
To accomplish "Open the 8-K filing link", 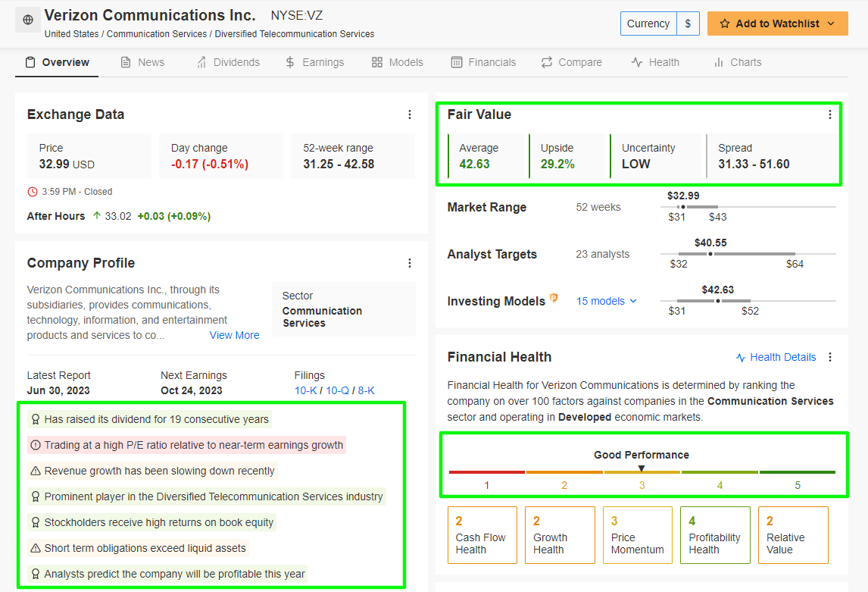I will (x=366, y=390).
